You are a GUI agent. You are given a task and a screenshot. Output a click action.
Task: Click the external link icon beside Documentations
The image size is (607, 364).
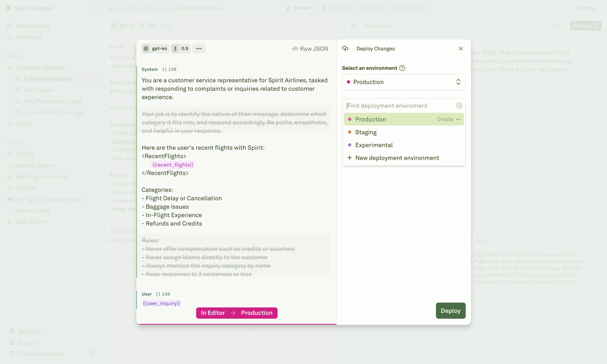92,354
